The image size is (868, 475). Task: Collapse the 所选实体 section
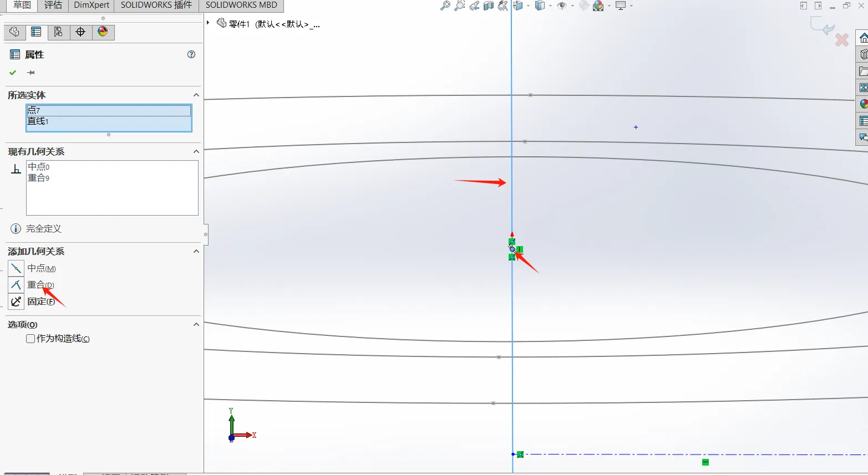(x=196, y=95)
